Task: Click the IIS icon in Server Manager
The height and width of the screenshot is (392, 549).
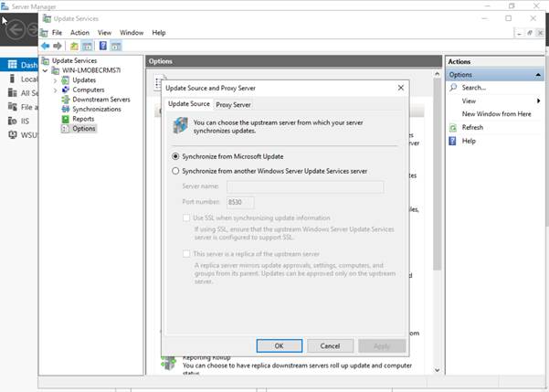Action: [12, 121]
